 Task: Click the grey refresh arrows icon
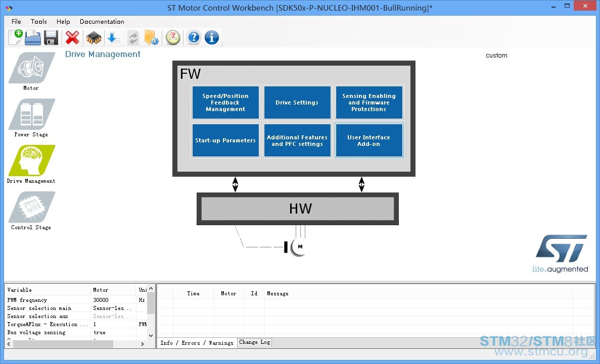click(x=133, y=38)
